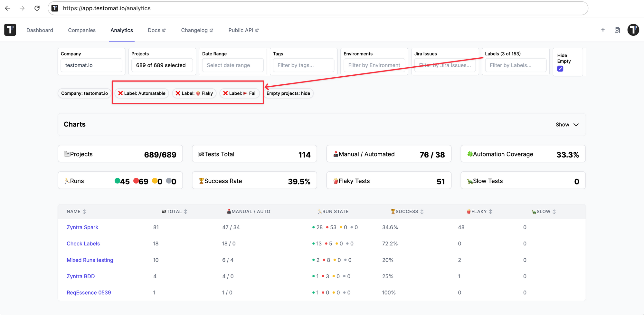Screen dimensions: 644x315
Task: Click the Changelog external link icon
Action: pos(211,30)
